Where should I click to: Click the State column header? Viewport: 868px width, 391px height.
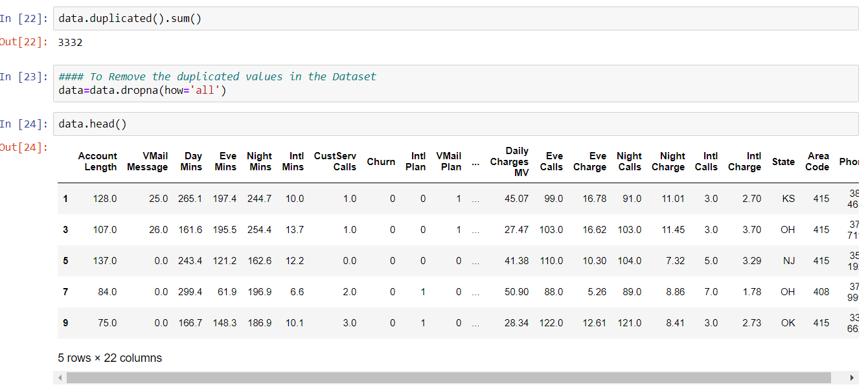pos(783,162)
